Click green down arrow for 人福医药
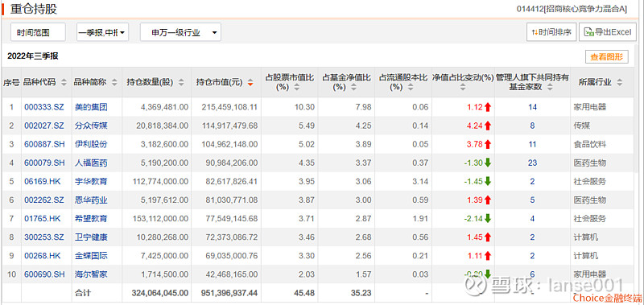Screen dimensions: 644x305 [x=488, y=163]
